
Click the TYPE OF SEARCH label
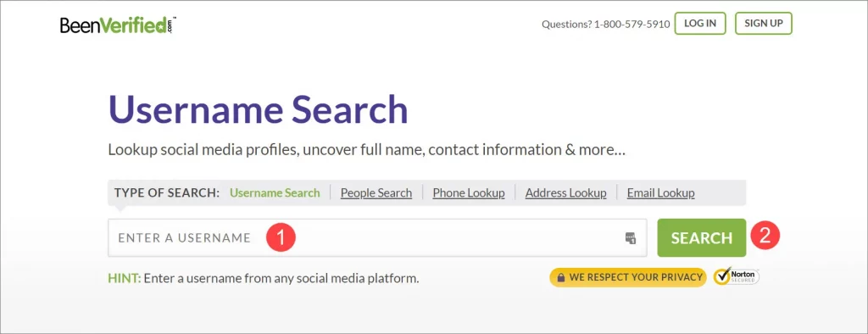pos(167,192)
